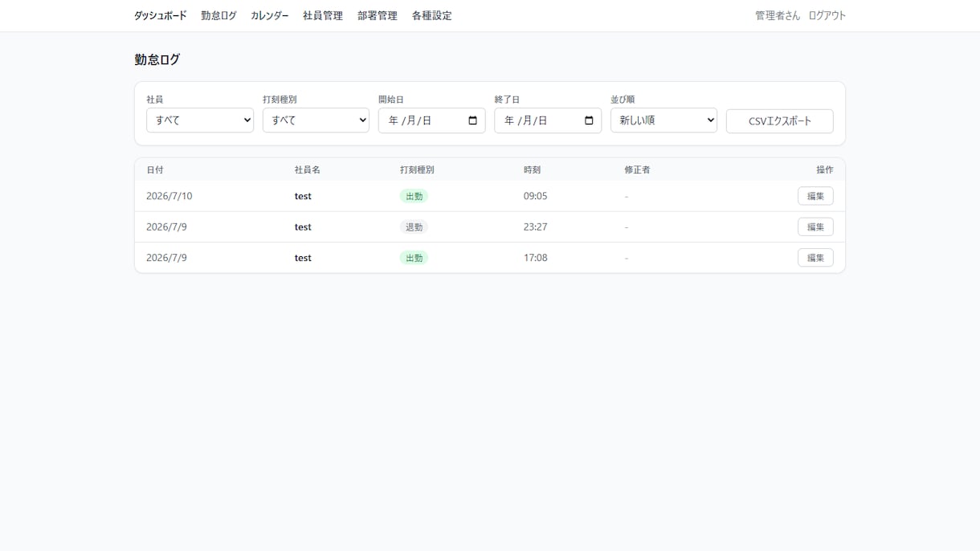Focus the 開始日 date input field
Screen dimensions: 980x551
432,120
